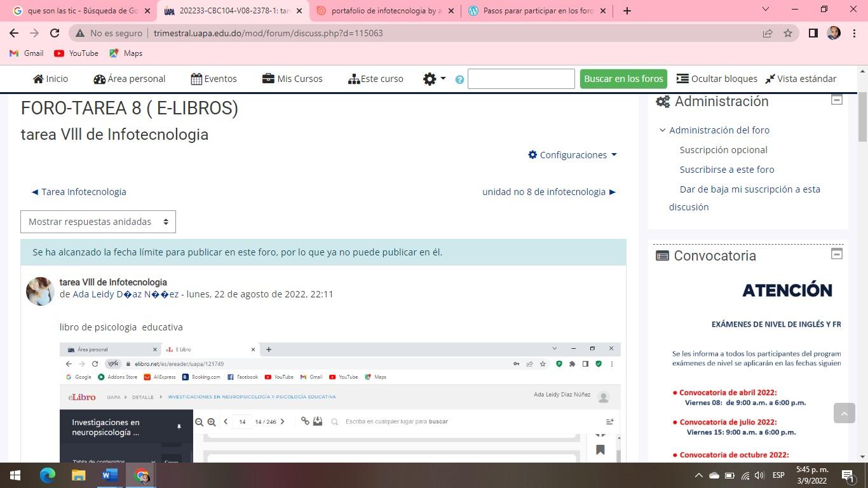Go to next discussion unidad no 8 de infotecnologia
Image resolution: width=868 pixels, height=488 pixels.
pyautogui.click(x=549, y=192)
